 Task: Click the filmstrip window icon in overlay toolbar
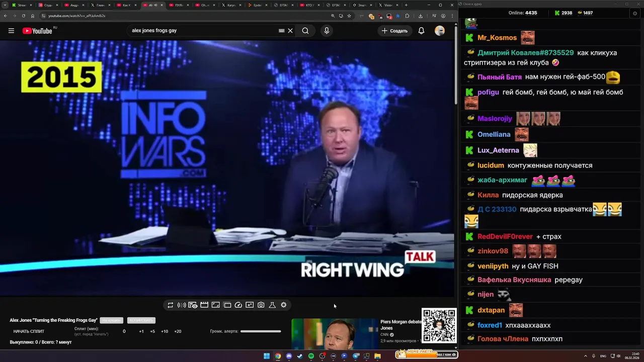pyautogui.click(x=227, y=305)
